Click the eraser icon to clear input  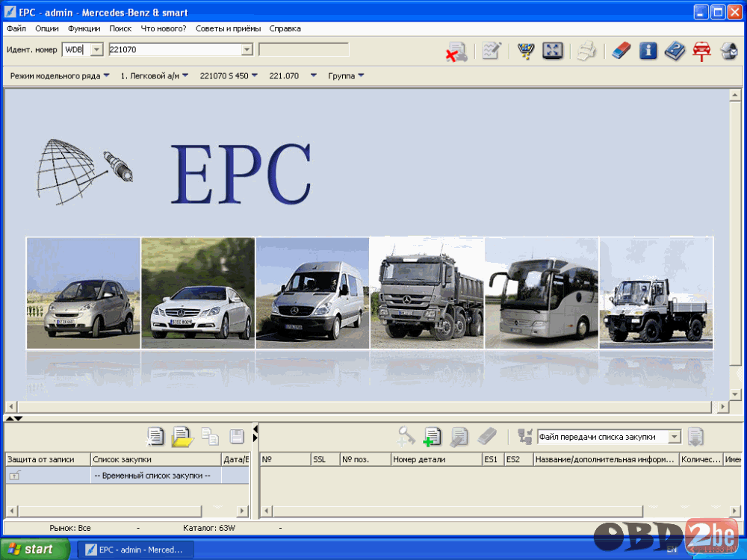622,51
